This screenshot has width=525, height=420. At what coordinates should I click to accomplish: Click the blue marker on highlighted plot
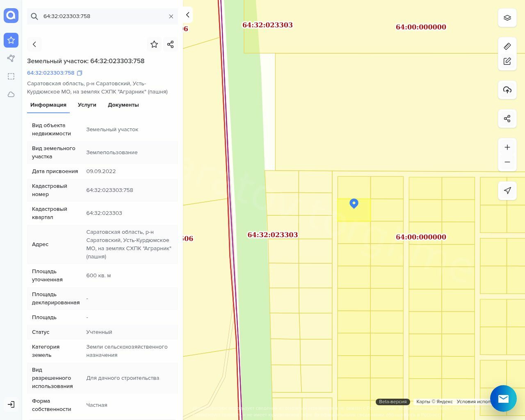pyautogui.click(x=354, y=203)
